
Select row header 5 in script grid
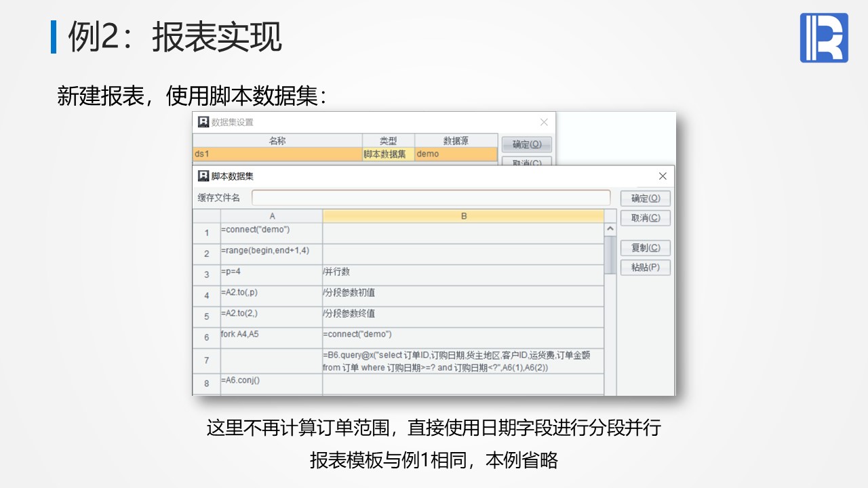click(207, 317)
